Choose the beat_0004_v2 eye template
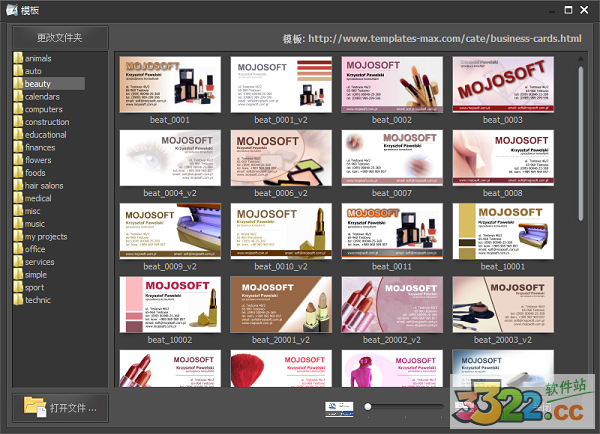Screen dimensions: 600x434 click(170, 158)
